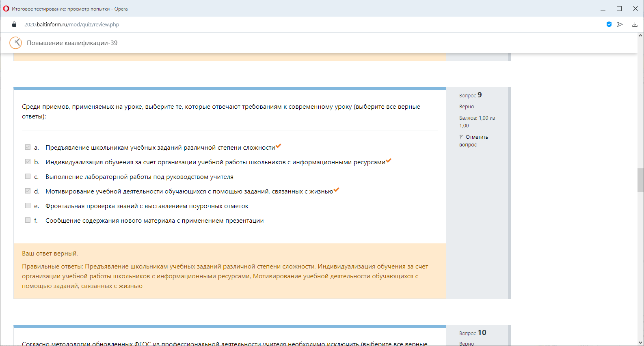This screenshot has height=346, width=644.
Task: Toggle checkbox e Фронтальная проверка знаний
Action: coord(28,206)
